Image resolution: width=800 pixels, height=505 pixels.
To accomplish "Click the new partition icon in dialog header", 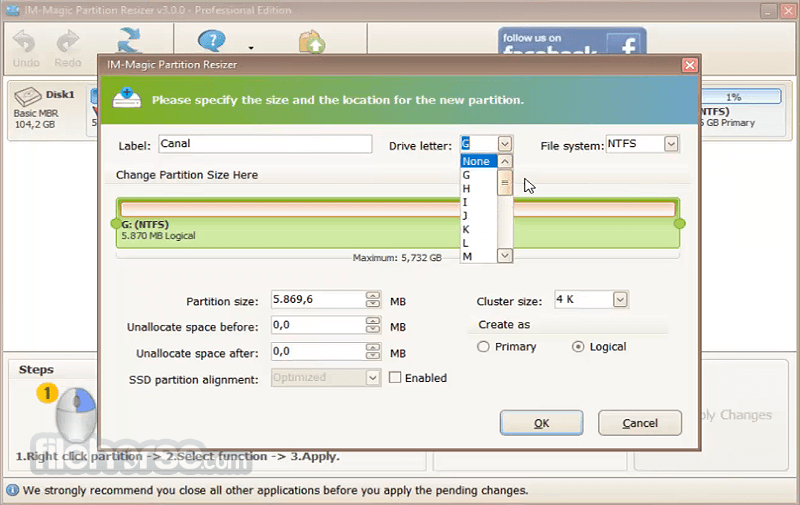I will [127, 97].
